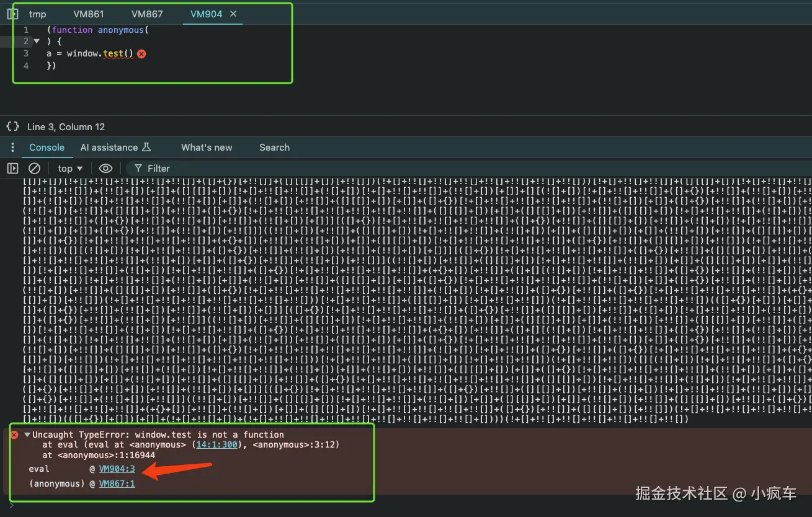812x517 pixels.
Task: Open the AI assistance tab
Action: (x=115, y=148)
